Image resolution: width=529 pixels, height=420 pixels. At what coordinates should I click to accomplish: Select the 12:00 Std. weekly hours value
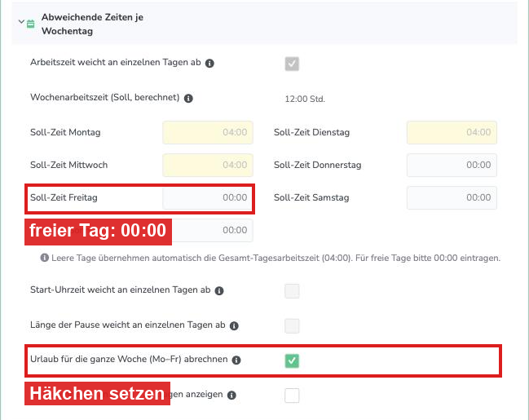pos(305,99)
